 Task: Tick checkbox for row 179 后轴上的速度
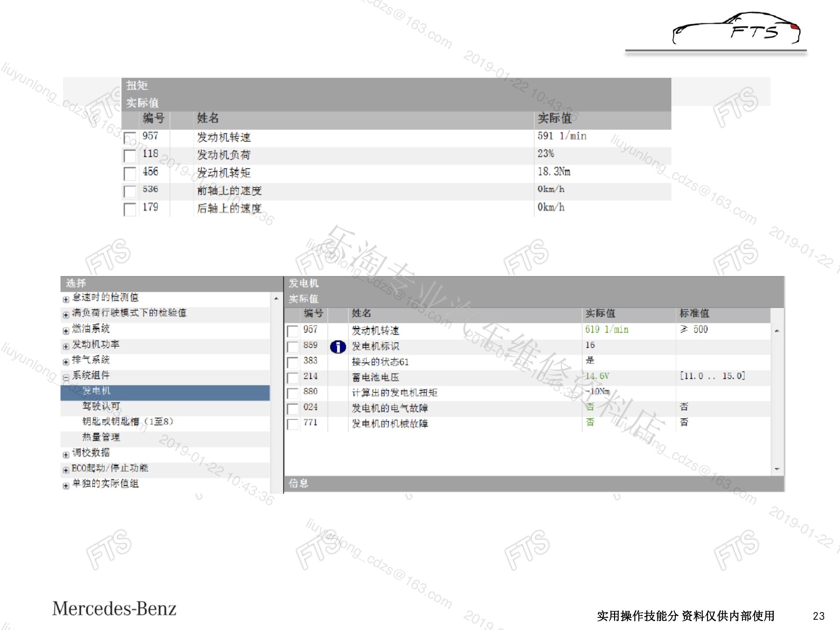(x=130, y=209)
